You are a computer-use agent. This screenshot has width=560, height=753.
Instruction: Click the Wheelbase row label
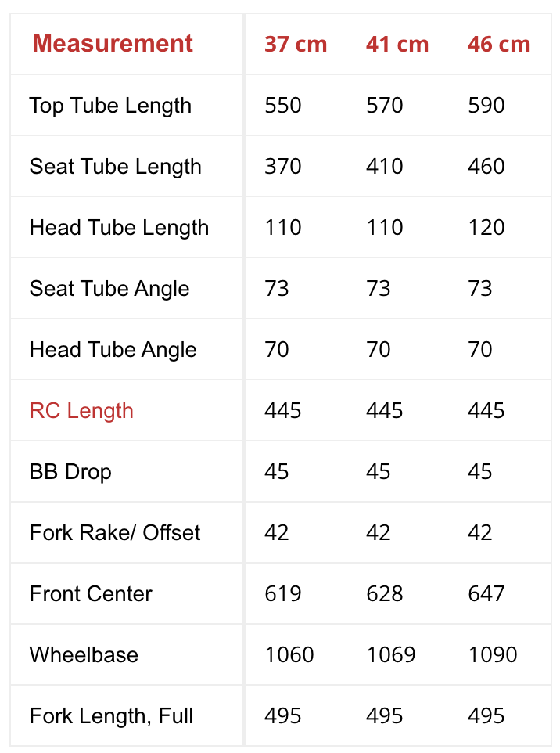84,655
